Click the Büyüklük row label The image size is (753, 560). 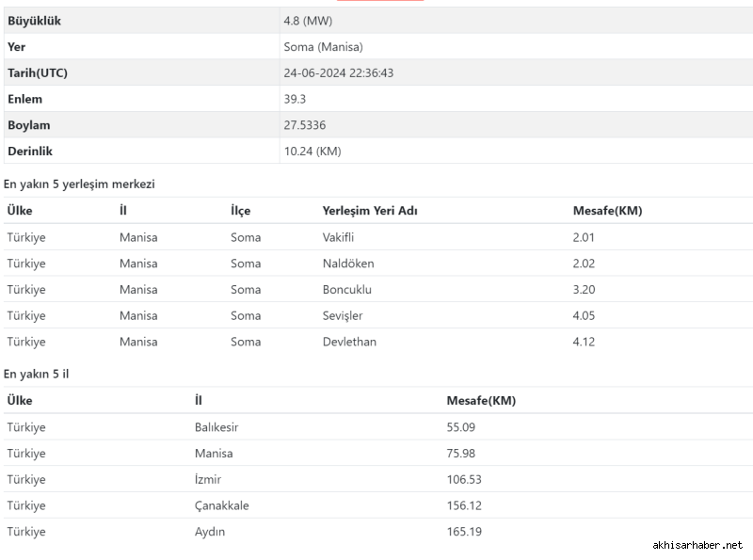[34, 21]
